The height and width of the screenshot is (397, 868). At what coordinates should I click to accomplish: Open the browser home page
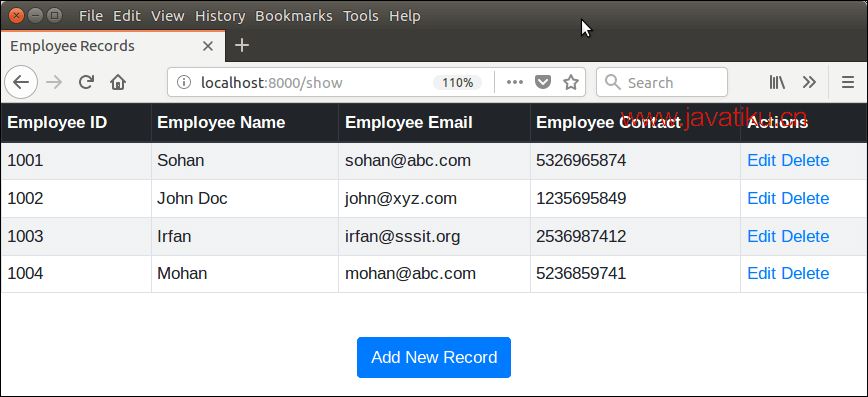(118, 83)
